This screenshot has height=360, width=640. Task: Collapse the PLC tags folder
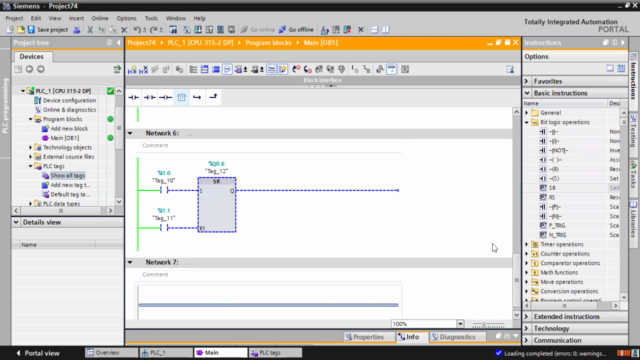[x=31, y=166]
